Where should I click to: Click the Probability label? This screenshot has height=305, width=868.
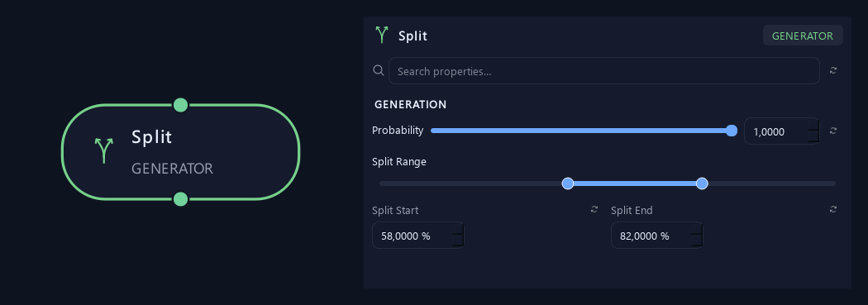pyautogui.click(x=398, y=131)
